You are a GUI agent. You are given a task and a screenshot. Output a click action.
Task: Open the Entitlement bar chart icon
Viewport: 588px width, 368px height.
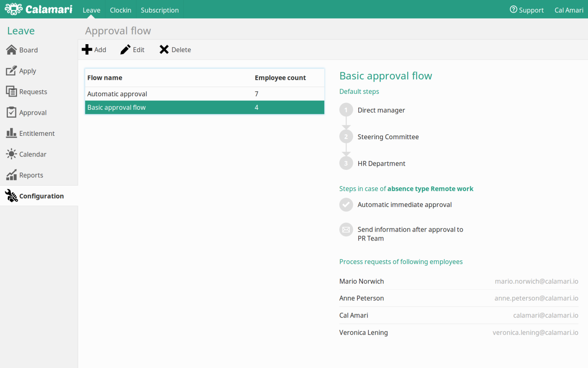11,133
